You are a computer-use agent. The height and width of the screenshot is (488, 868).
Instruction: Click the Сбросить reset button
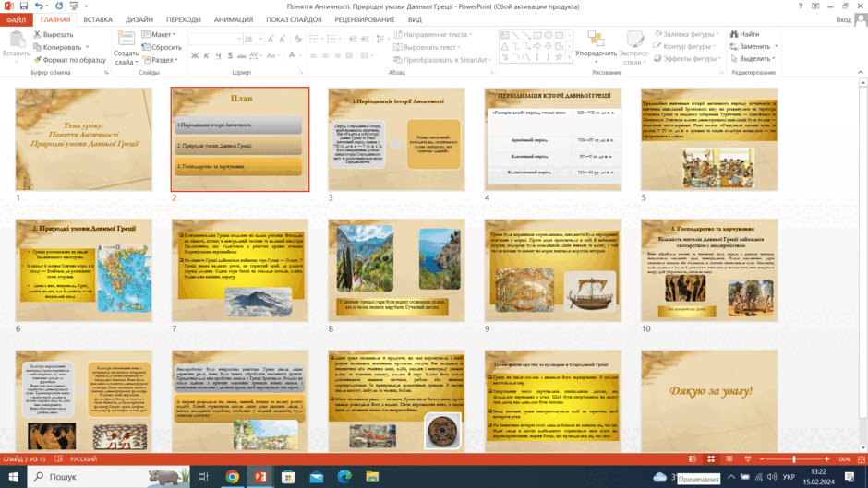click(x=162, y=47)
